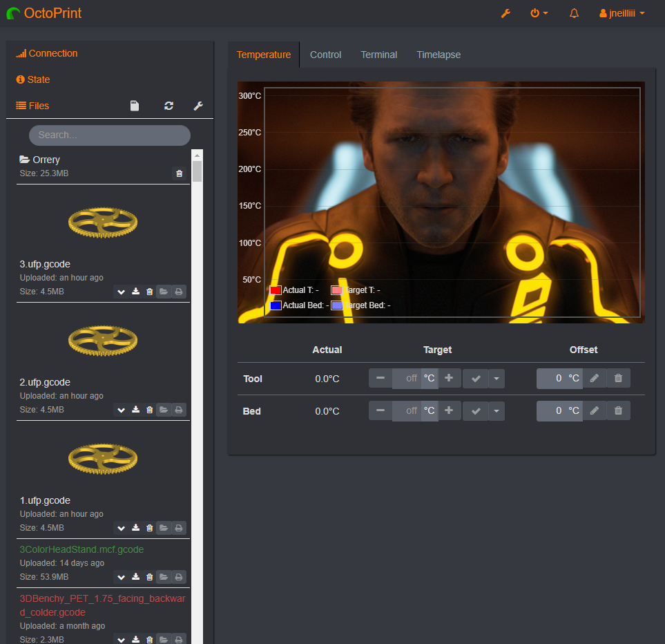Select 3ColorHeadStand.mcf.gcode file name
The image size is (665, 644).
[x=82, y=550]
